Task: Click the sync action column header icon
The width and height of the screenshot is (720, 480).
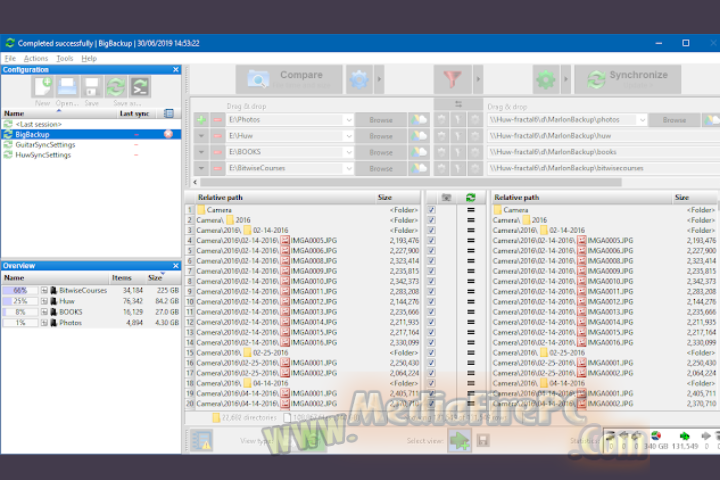Action: coord(471,198)
